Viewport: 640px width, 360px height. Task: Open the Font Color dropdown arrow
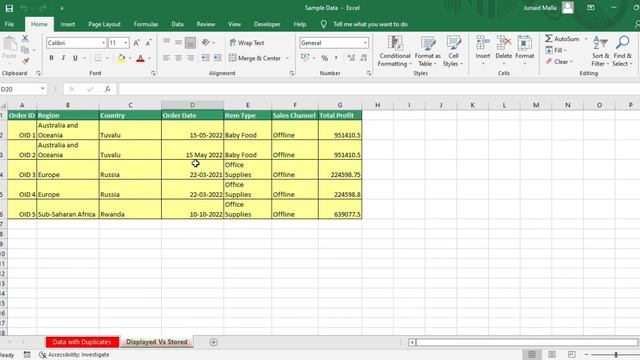click(x=149, y=58)
